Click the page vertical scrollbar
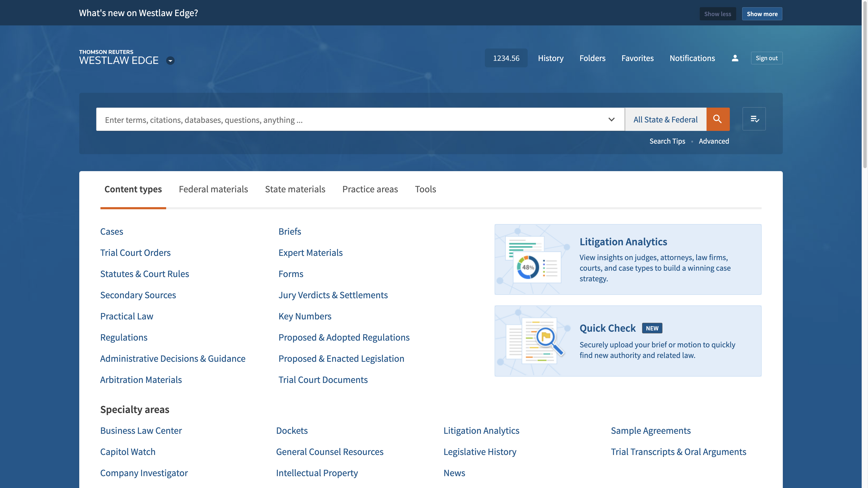 pos(865,84)
